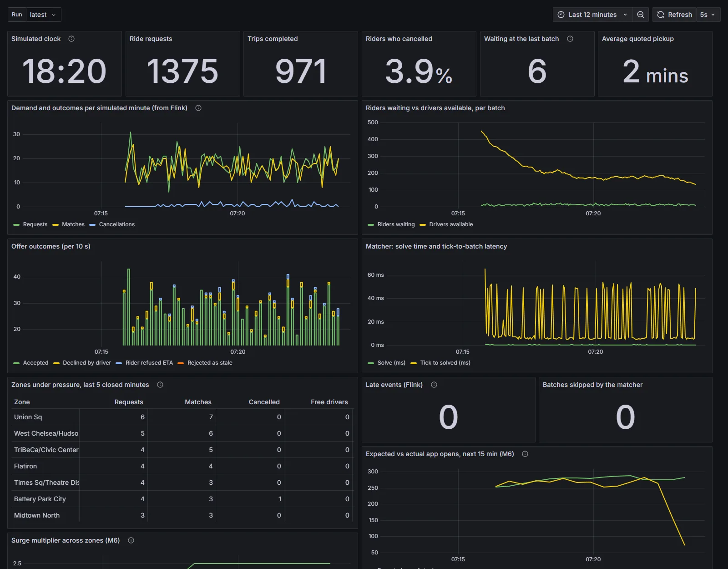Show info icon for Waiting at the last batch

(x=570, y=39)
